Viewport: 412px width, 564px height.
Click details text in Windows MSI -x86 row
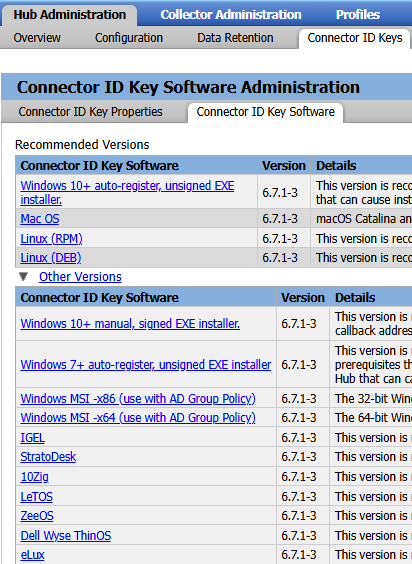(373, 399)
